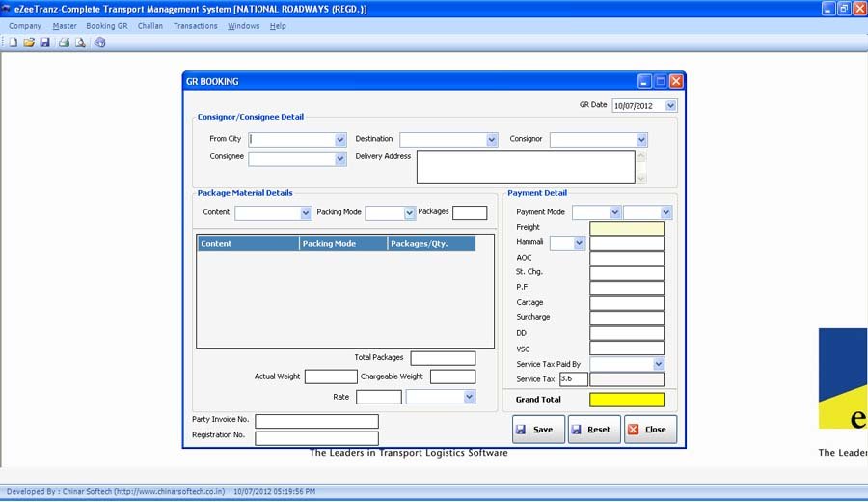Expand the From City dropdown
The width and height of the screenshot is (868, 502).
339,140
